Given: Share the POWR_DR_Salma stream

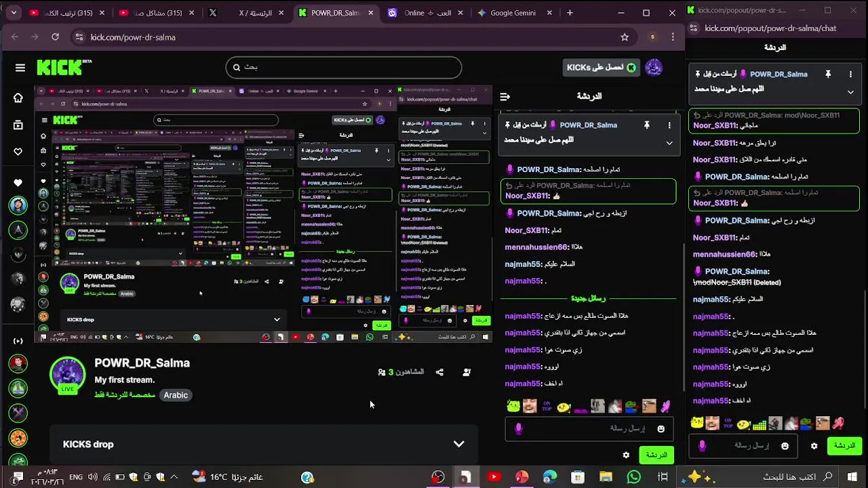Looking at the screenshot, I should pyautogui.click(x=439, y=372).
